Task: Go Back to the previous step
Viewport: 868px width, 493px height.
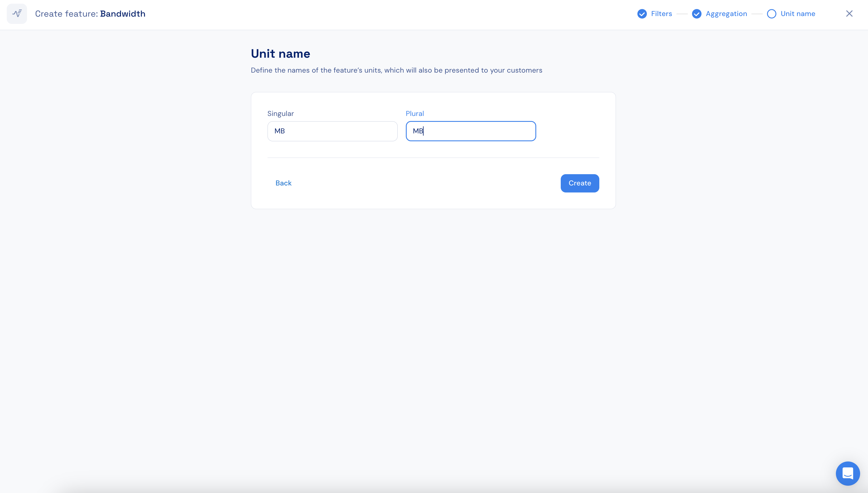Action: pos(283,183)
